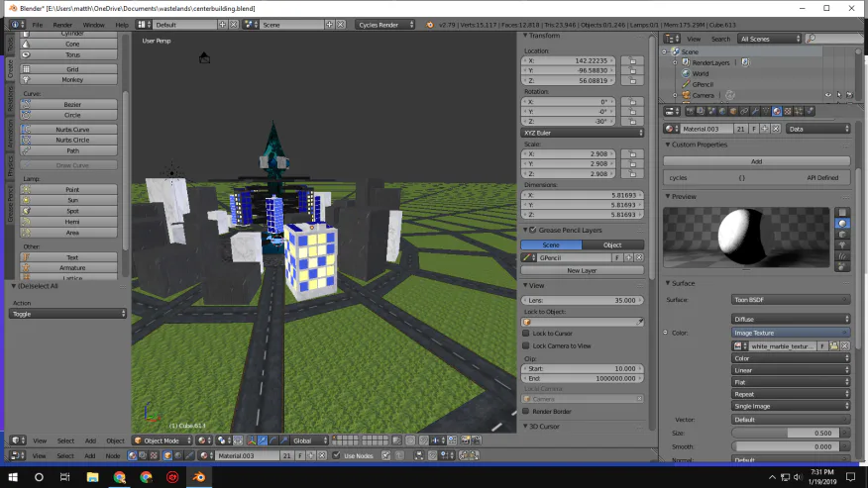Open Render Layers properties tab icon
The image size is (868, 488).
tap(701, 111)
